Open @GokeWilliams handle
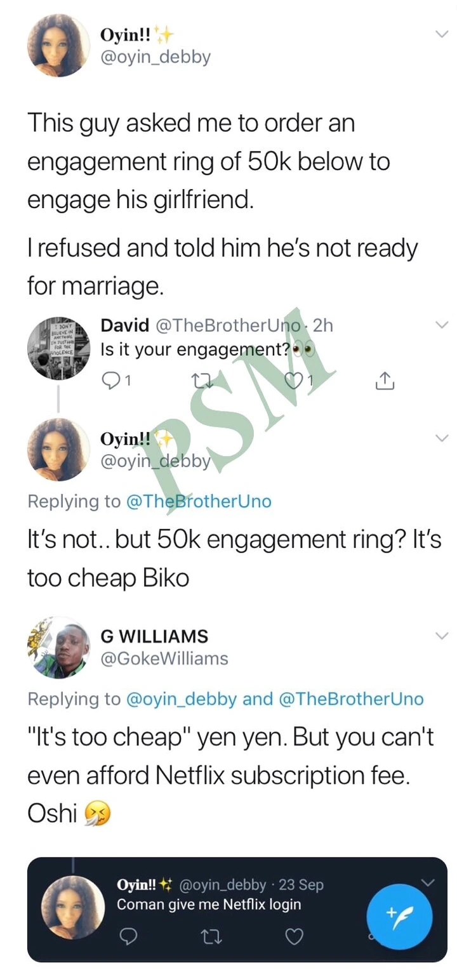 coord(164,658)
